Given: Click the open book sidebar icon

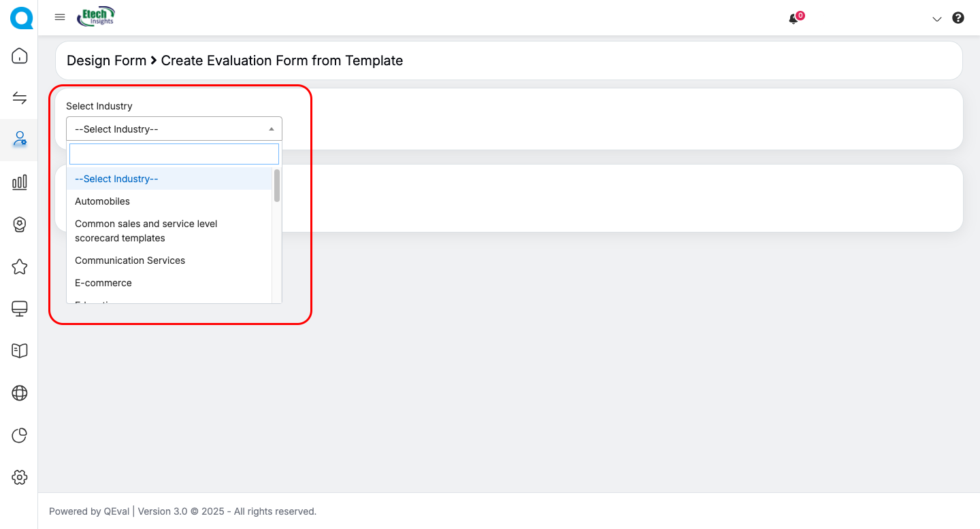Looking at the screenshot, I should [x=20, y=350].
